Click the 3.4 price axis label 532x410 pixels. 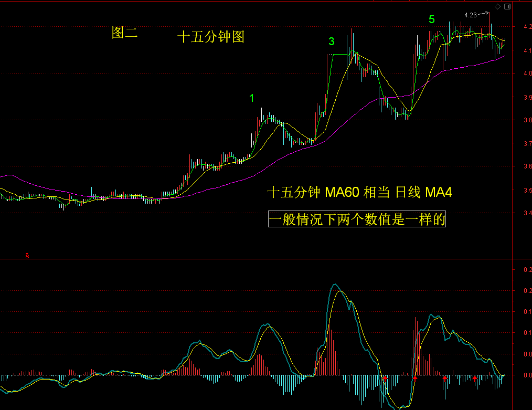point(528,213)
